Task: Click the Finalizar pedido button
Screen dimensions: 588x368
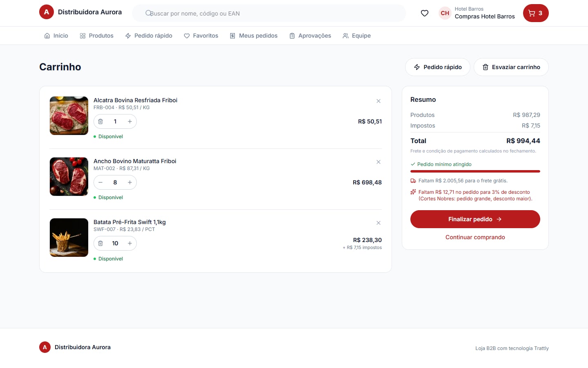Action: tap(475, 219)
